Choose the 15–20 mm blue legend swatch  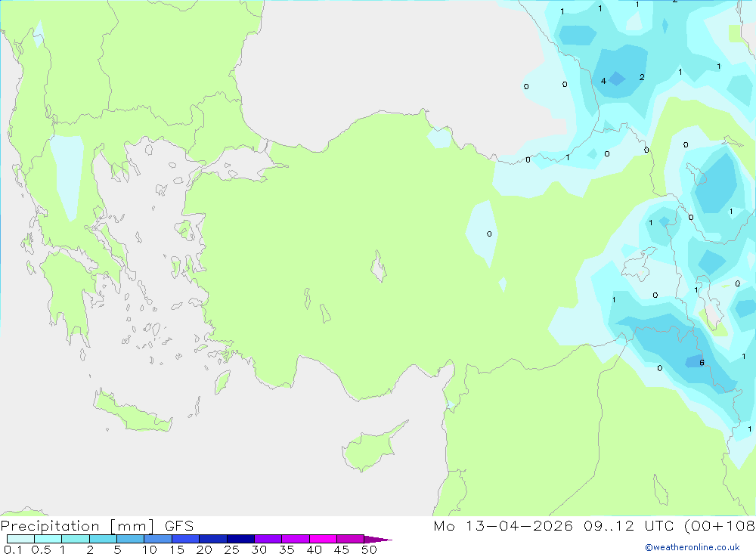click(185, 539)
